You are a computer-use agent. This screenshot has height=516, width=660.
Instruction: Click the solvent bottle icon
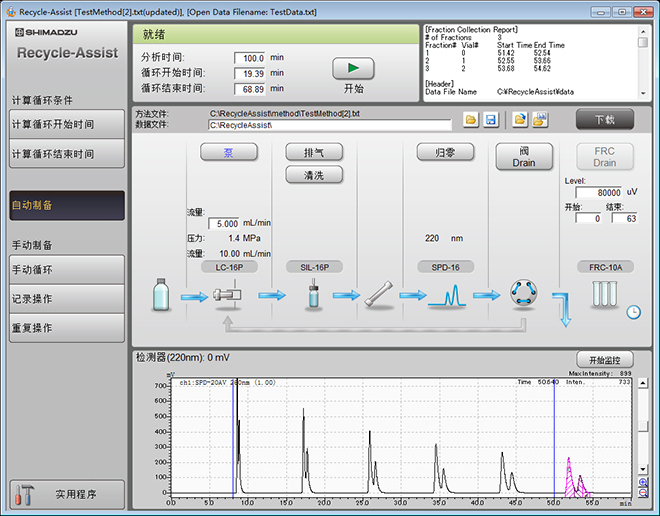(x=160, y=295)
